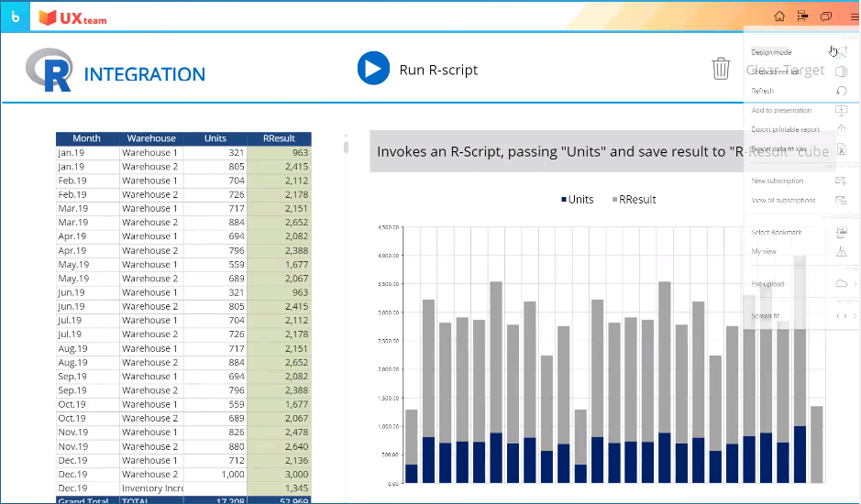Click the blue b logo tile
Viewport: 861px width, 504px height.
16,16
